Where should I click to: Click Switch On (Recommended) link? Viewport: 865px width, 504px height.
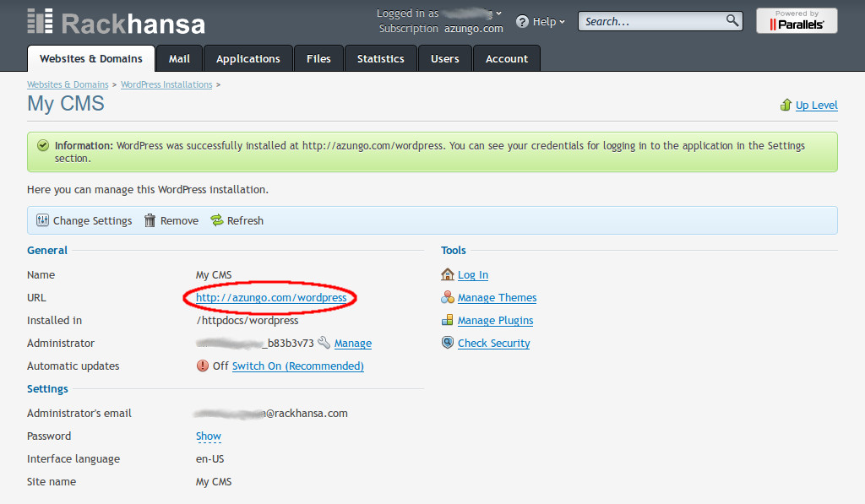298,366
